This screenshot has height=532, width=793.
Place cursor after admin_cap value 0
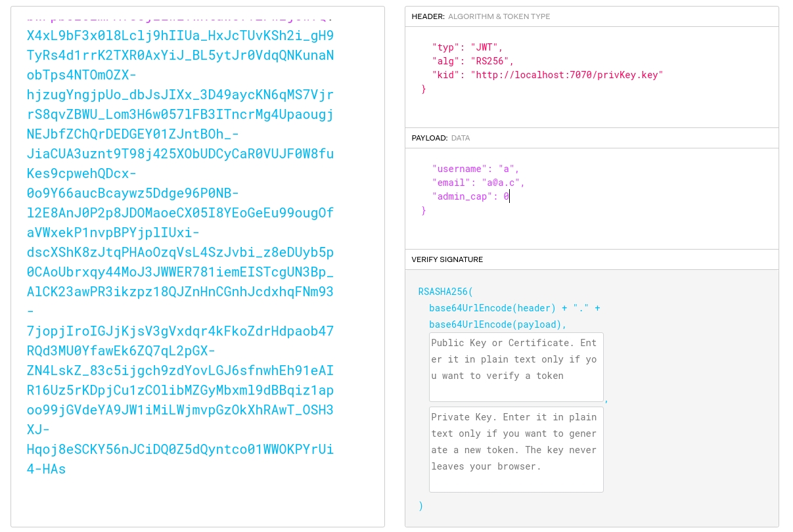(510, 196)
